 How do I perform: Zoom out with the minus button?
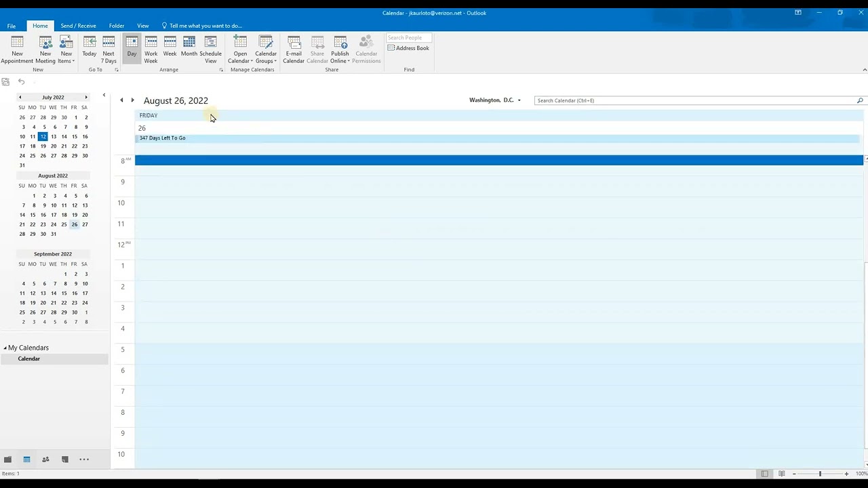[794, 474]
